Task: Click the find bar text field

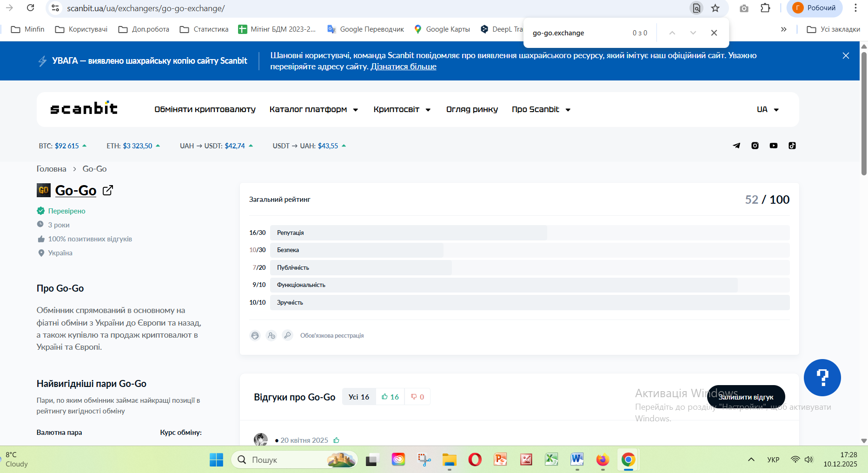Action: (579, 33)
